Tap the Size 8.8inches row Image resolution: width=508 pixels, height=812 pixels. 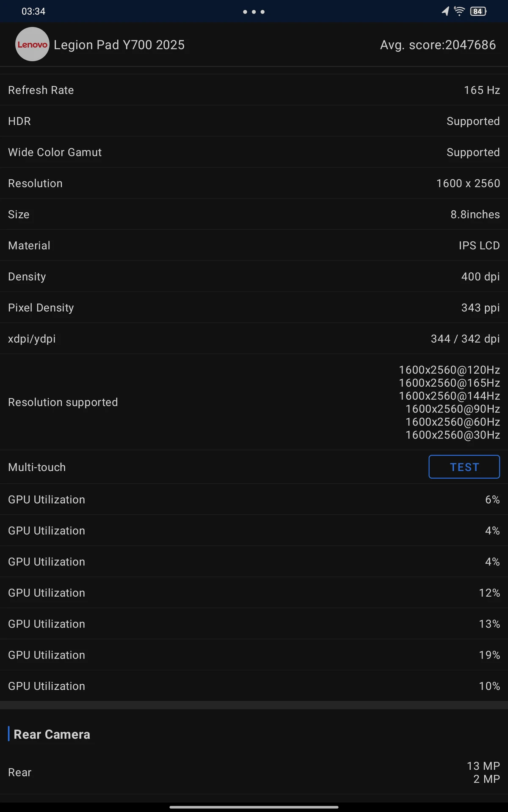pyautogui.click(x=254, y=214)
